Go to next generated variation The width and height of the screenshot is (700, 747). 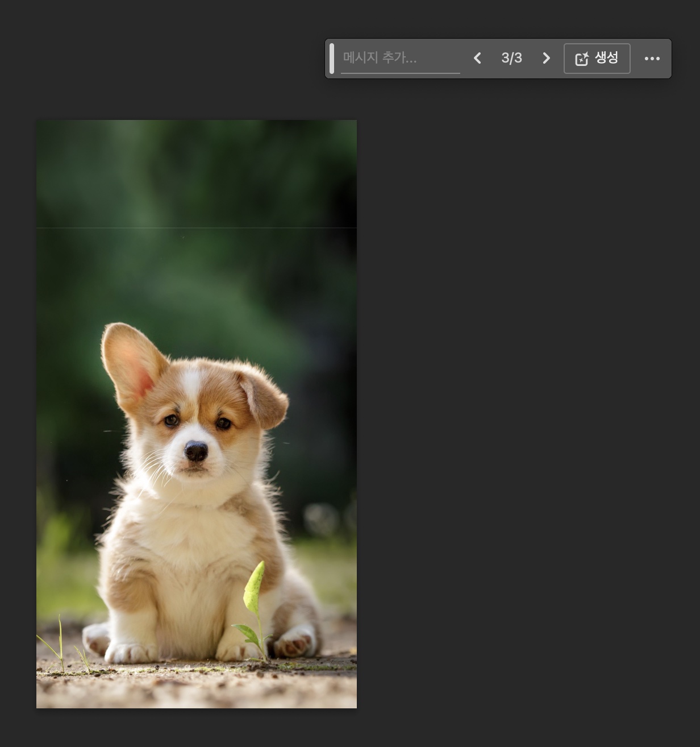click(546, 58)
